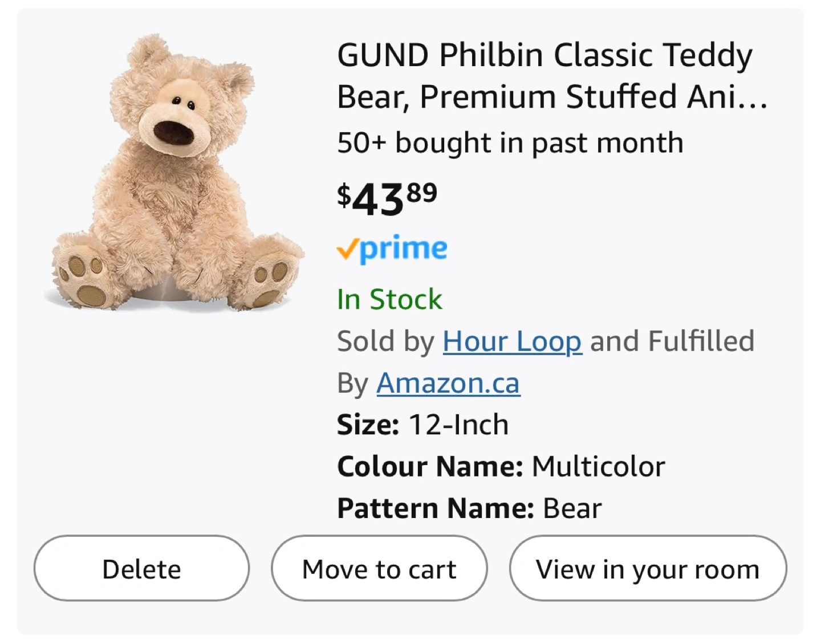821x644 pixels.
Task: Delete this saved item
Action: (x=141, y=568)
